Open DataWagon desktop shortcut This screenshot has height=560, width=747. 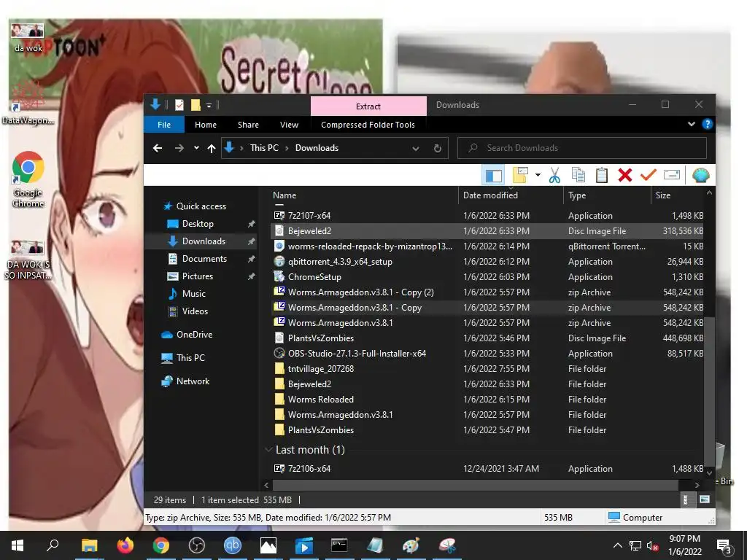point(28,102)
